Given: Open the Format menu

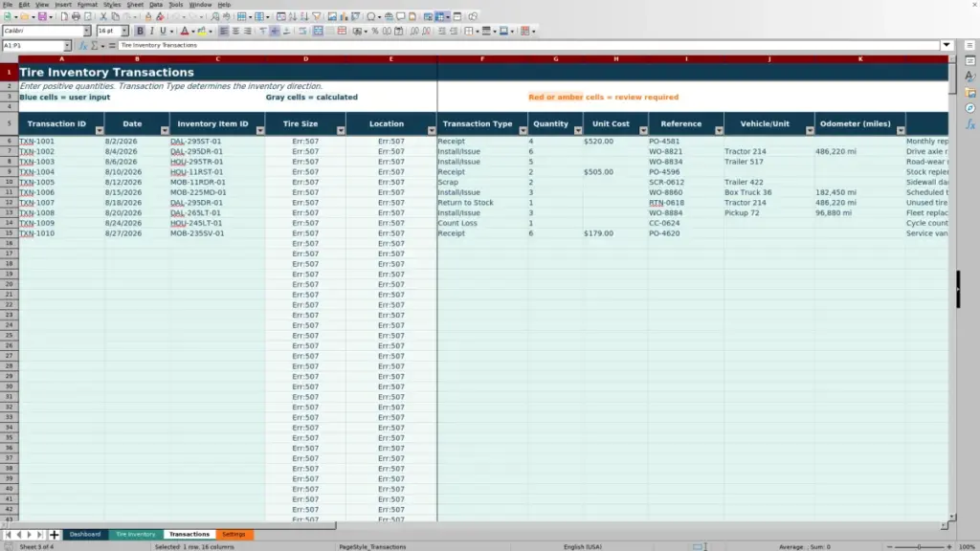Looking at the screenshot, I should [x=87, y=5].
